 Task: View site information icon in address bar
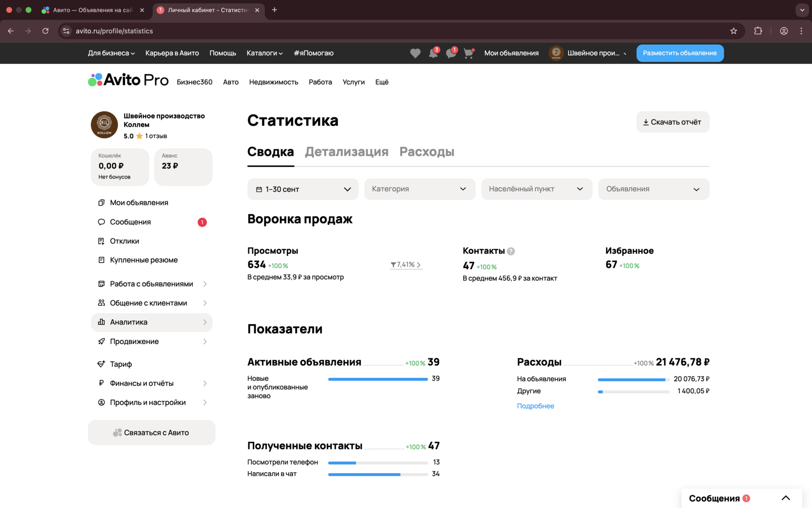[66, 31]
